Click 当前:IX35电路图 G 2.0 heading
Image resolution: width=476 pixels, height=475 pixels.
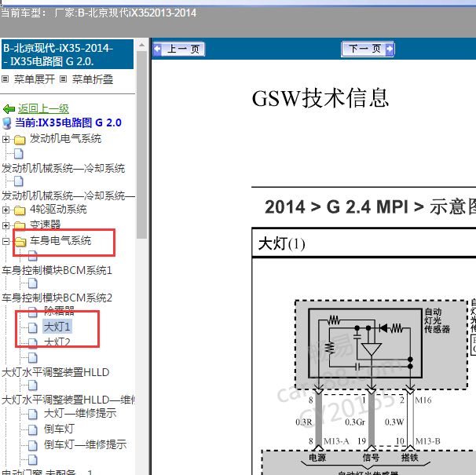(68, 122)
